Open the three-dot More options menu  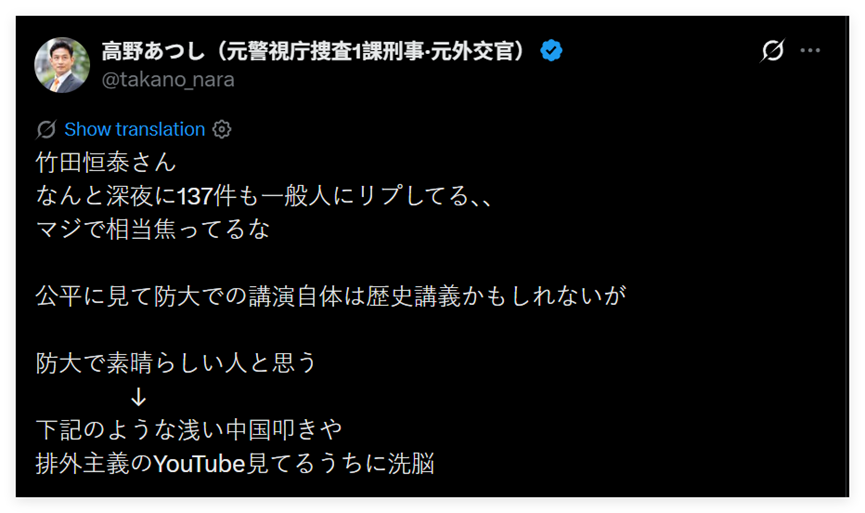point(811,51)
